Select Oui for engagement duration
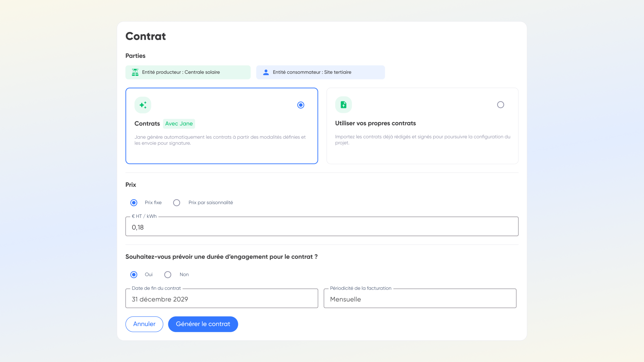 134,275
